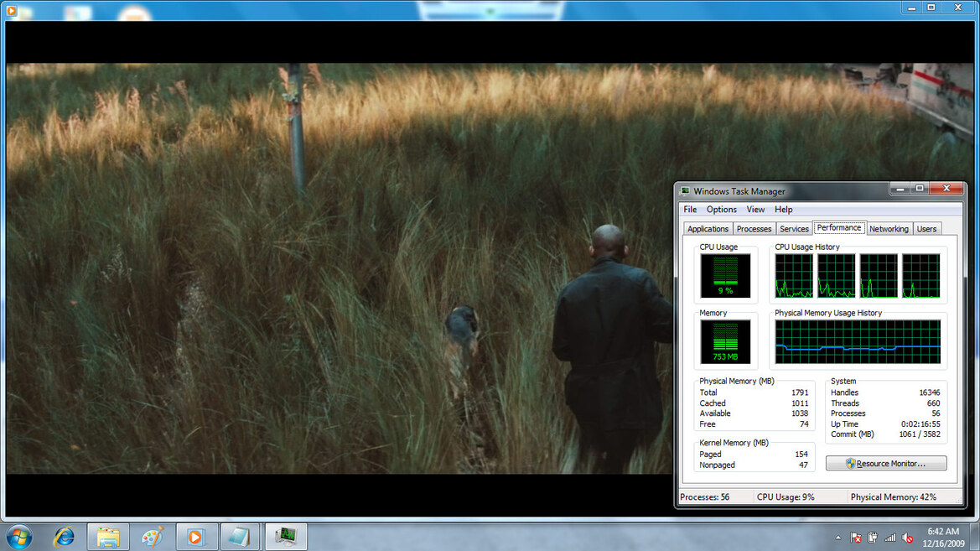980x551 pixels.
Task: Click status bar Processes: 56
Action: (x=704, y=497)
